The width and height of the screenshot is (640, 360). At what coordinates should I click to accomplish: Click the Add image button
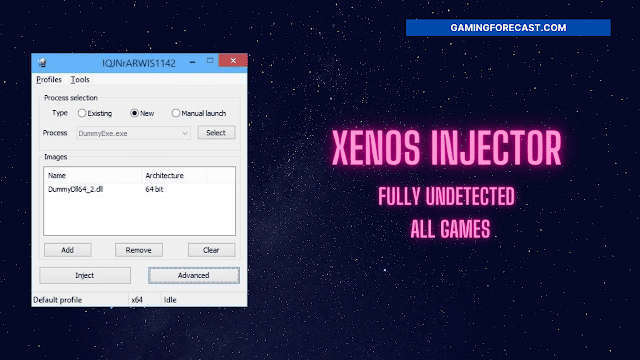click(x=68, y=250)
